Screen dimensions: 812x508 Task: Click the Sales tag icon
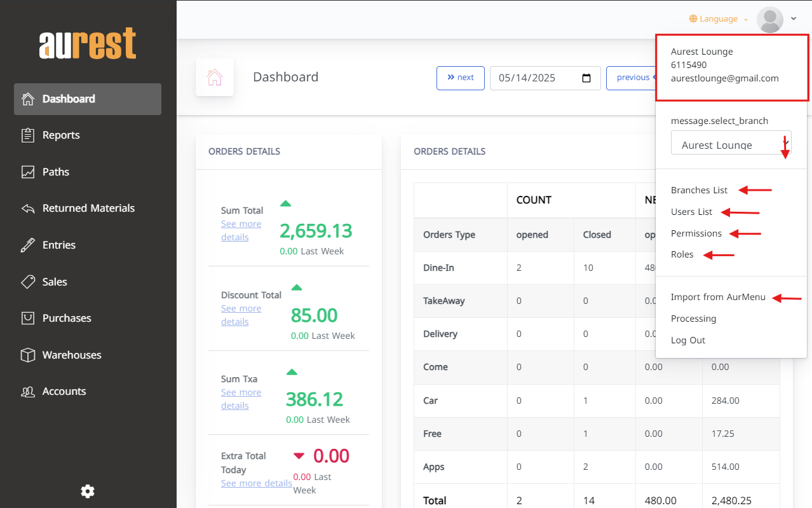tap(27, 282)
